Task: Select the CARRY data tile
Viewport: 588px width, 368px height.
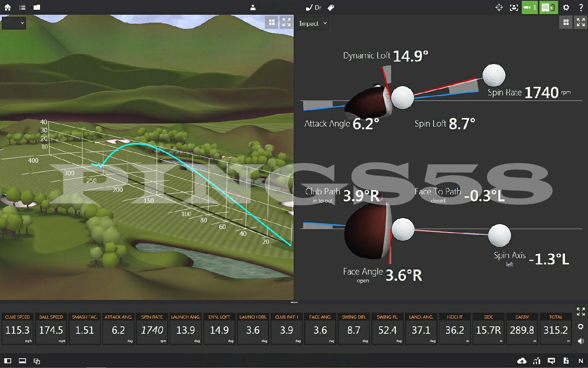Action: pyautogui.click(x=522, y=329)
